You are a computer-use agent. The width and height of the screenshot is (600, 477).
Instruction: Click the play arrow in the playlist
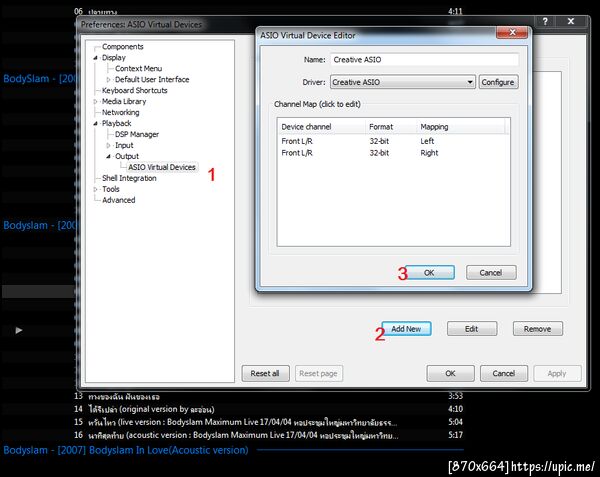pyautogui.click(x=18, y=330)
